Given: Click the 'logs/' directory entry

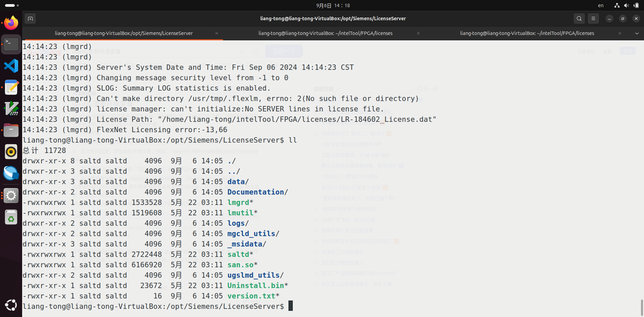Looking at the screenshot, I should pos(239,224).
